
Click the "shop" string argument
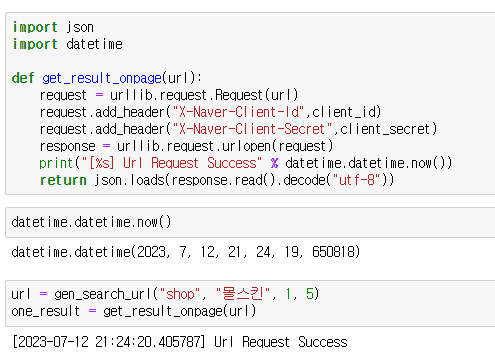click(x=180, y=294)
